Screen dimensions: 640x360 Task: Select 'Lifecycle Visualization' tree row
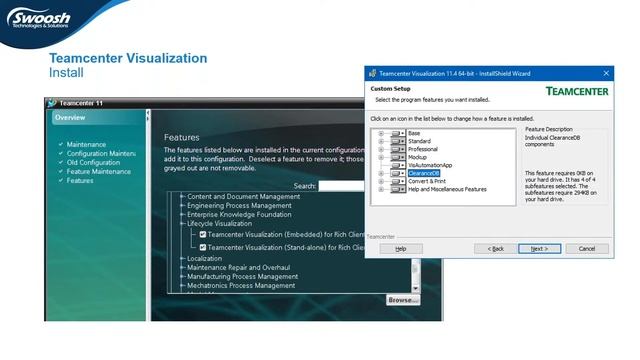pos(220,224)
